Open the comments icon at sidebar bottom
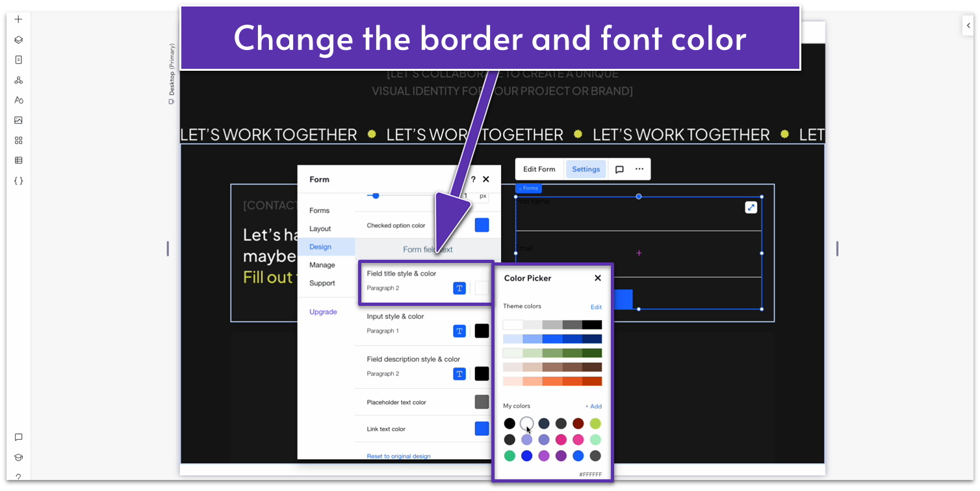The height and width of the screenshot is (491, 980). (18, 437)
